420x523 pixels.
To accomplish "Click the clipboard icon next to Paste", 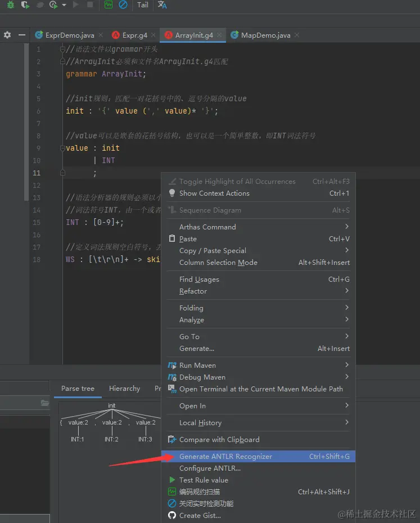I will tap(172, 238).
